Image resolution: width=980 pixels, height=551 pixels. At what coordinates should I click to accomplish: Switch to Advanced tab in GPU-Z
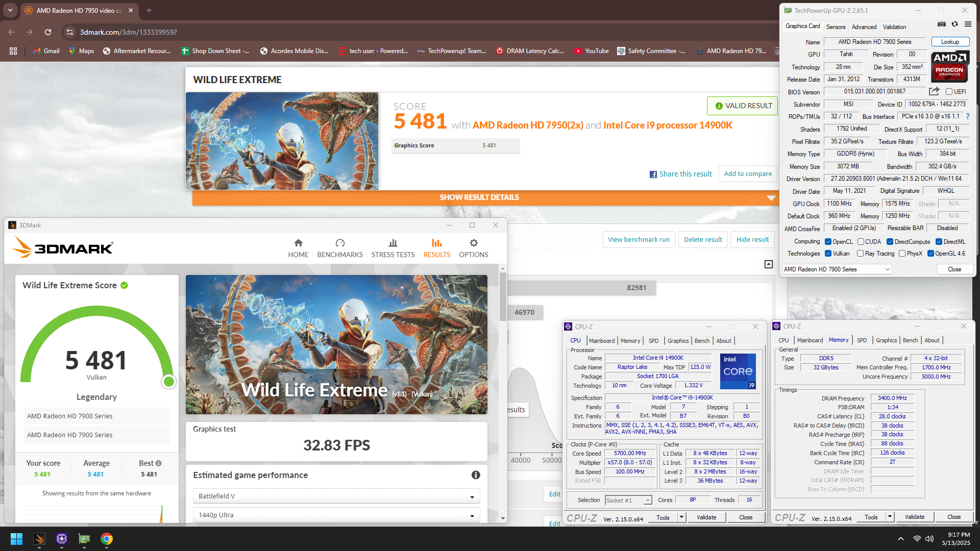pyautogui.click(x=864, y=27)
